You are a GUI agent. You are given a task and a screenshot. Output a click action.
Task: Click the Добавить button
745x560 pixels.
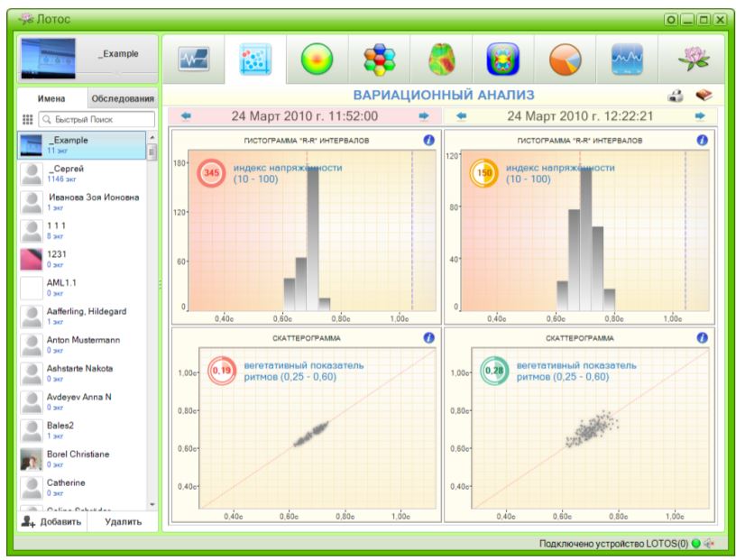click(x=52, y=521)
